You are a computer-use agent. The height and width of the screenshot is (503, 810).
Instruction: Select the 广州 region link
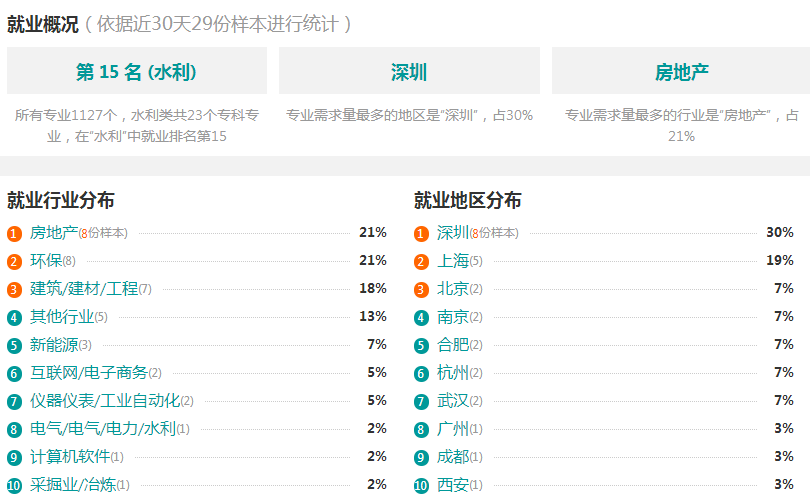coord(453,429)
